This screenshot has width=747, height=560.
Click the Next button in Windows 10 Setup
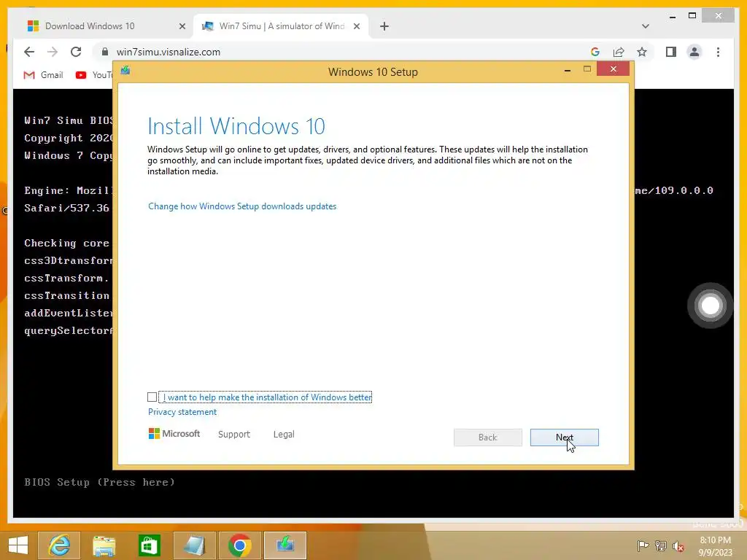click(564, 437)
